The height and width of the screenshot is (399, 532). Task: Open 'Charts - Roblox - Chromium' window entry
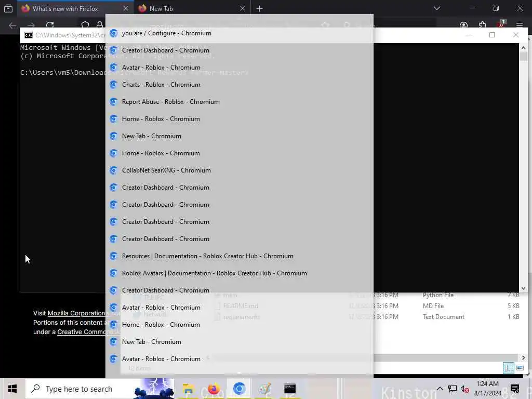tap(239, 85)
